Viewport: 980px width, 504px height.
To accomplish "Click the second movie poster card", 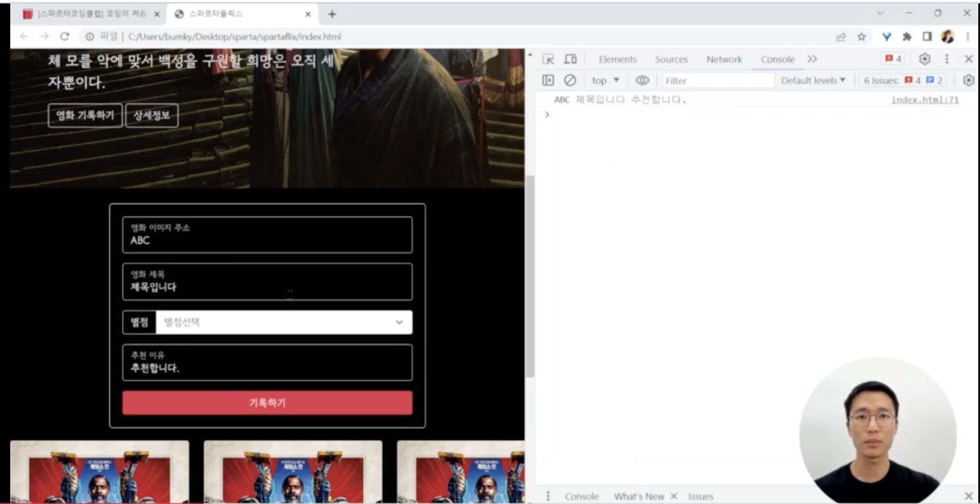I will coord(293,472).
